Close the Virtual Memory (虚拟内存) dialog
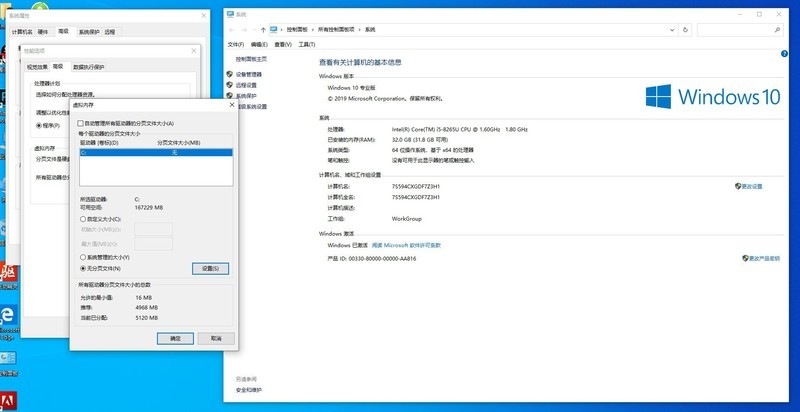Screen dimensions: 800x412 [x=232, y=105]
